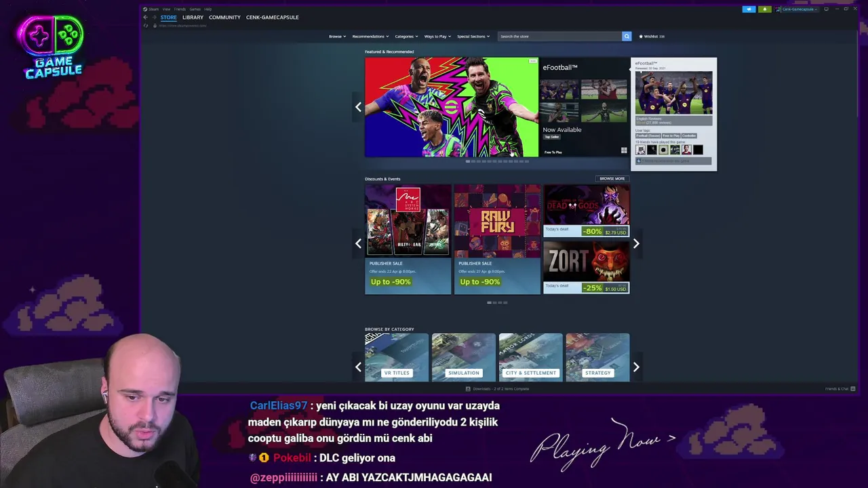Open the green notifications bell
Screen dimensions: 868x488
(x=764, y=9)
